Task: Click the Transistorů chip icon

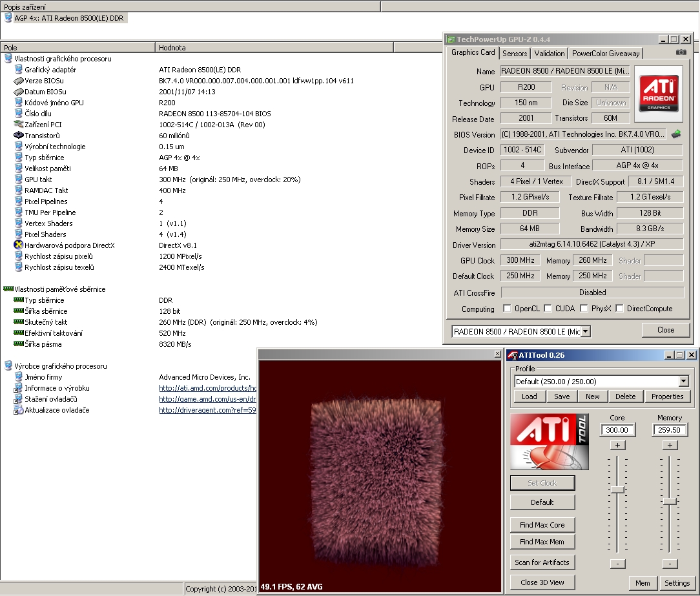Action: [19, 136]
